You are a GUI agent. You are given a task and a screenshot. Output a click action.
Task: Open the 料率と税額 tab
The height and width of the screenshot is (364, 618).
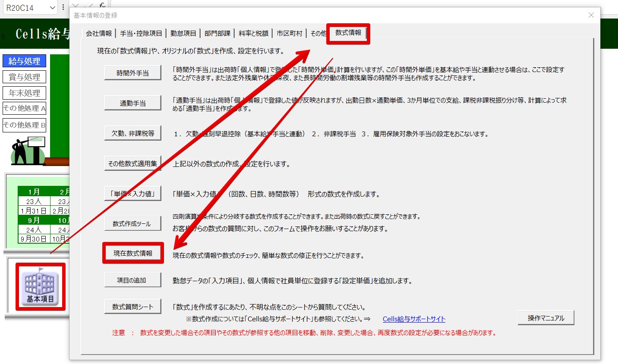[253, 33]
